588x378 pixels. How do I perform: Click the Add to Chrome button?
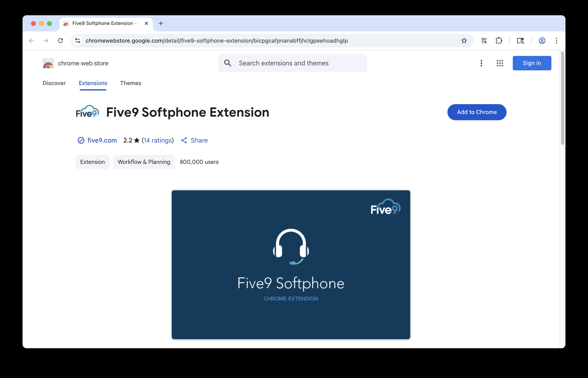[x=477, y=112]
